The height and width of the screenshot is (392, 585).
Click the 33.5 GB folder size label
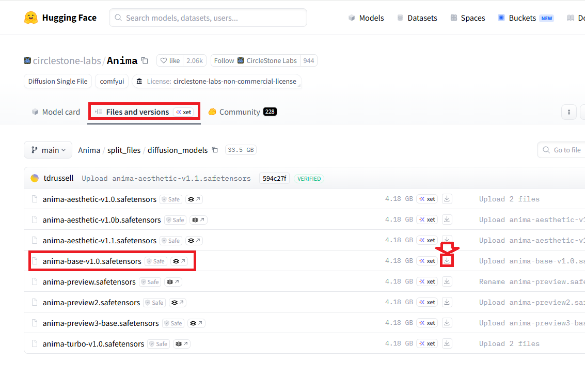[x=241, y=150]
